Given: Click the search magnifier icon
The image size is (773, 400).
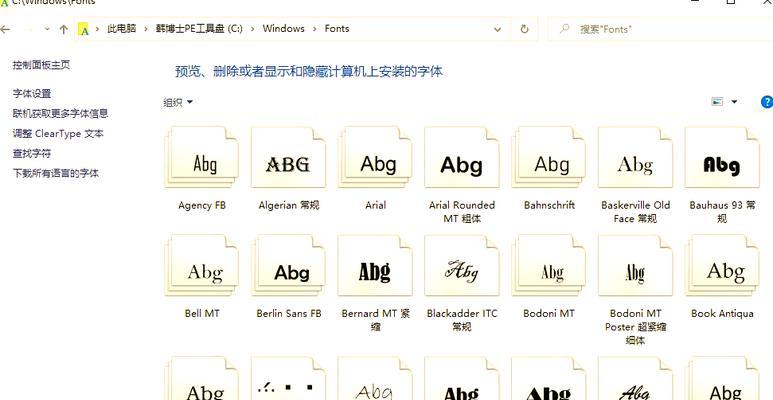Looking at the screenshot, I should click(564, 29).
